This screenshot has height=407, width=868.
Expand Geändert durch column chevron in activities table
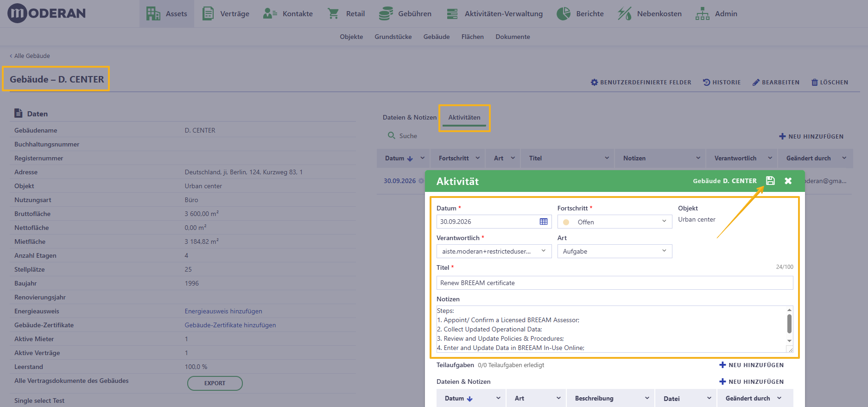pos(844,158)
